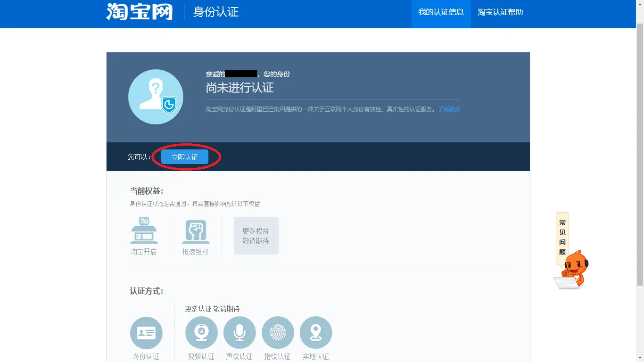
Task: Click the 淘宝网 logo in header
Action: click(140, 11)
